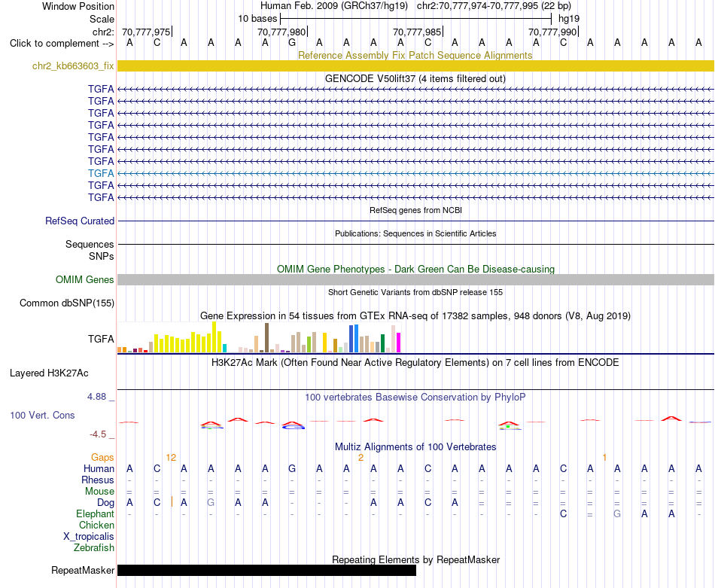Click the magenta bar in GTEx TGFA chart

coord(398,342)
